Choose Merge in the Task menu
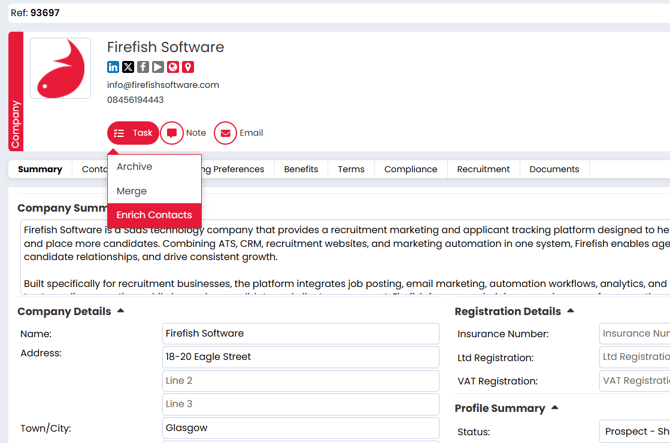The image size is (670, 443). click(x=131, y=191)
